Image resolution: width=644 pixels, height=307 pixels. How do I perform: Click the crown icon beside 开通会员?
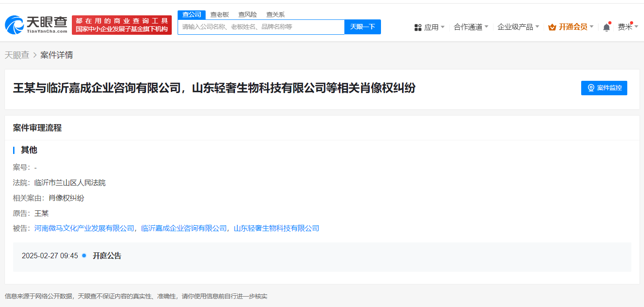point(552,27)
